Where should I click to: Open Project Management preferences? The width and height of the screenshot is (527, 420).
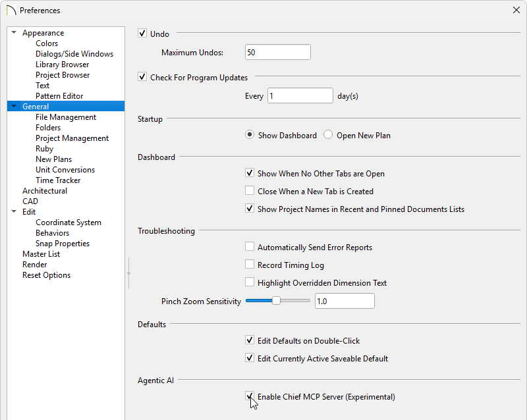(72, 138)
